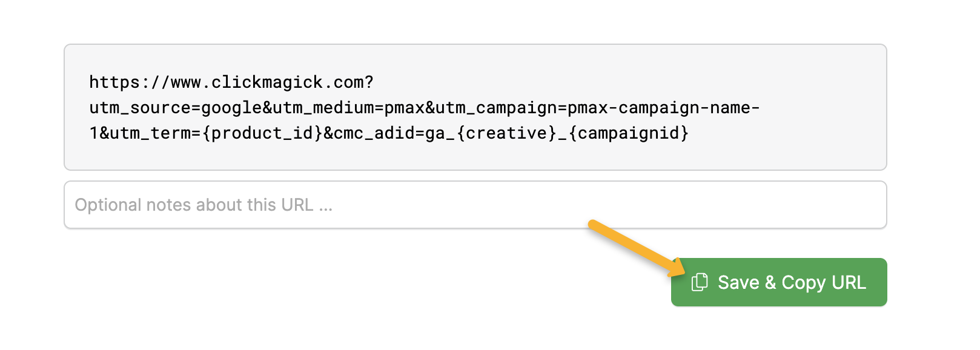Click the google value after utm_source
The height and width of the screenshot is (350, 980).
pyautogui.click(x=231, y=108)
